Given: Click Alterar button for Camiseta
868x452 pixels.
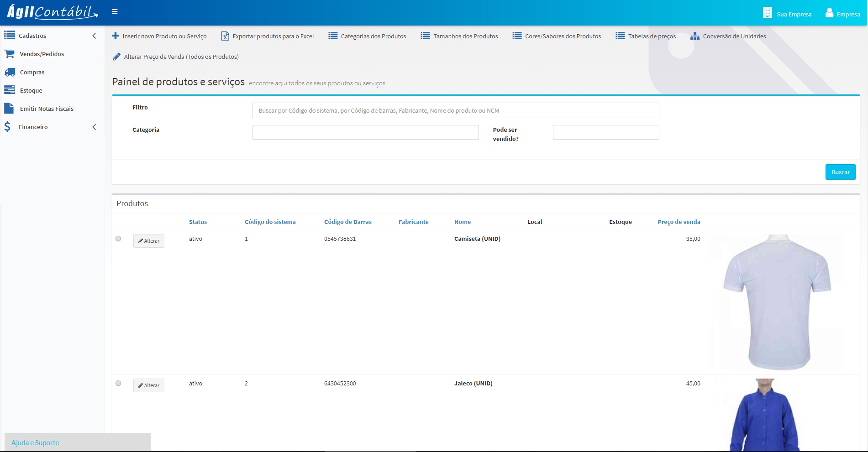Looking at the screenshot, I should coord(149,241).
